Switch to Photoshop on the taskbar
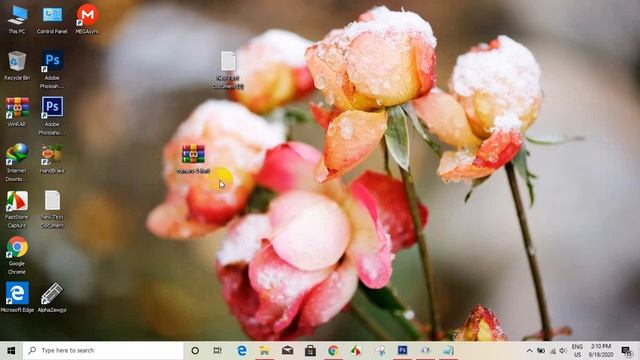Viewport: 640px width, 360px height. click(x=402, y=350)
